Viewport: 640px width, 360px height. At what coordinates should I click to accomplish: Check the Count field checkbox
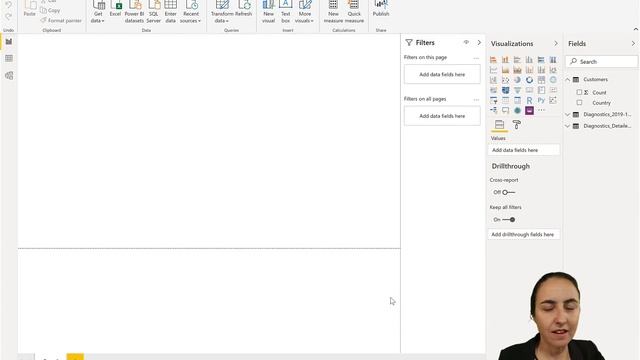[579, 92]
